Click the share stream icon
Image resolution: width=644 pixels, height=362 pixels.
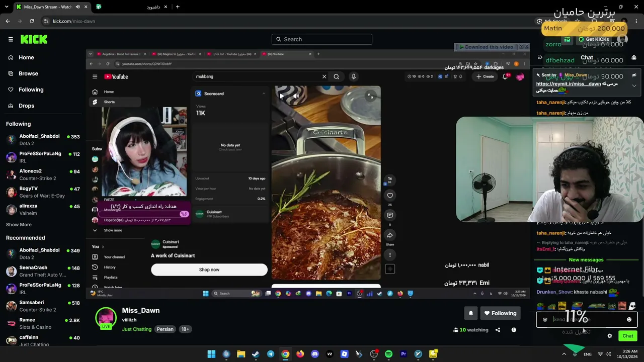pos(498,330)
